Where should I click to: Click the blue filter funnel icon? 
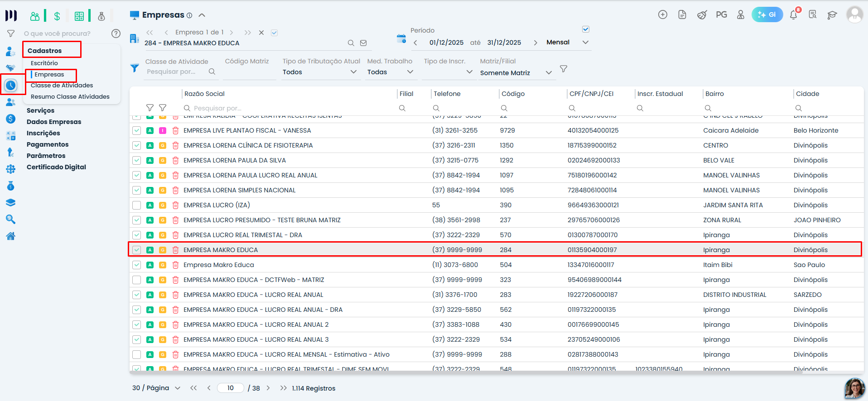click(135, 68)
